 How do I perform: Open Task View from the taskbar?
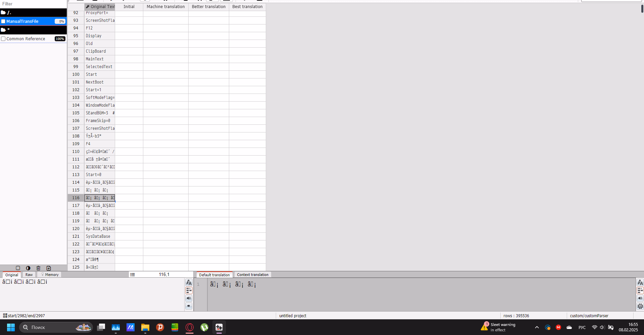pos(101,327)
